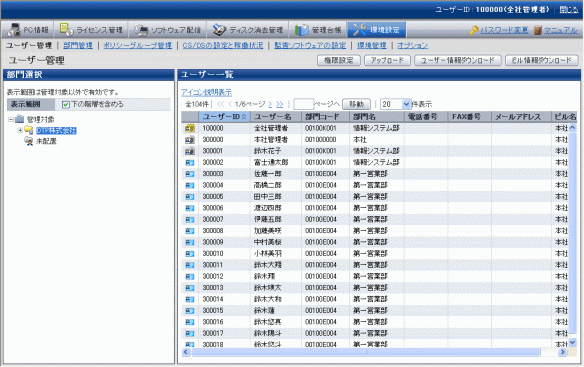Open 監査ソフトウェアの設定 link
Image resolution: width=584 pixels, height=367 pixels.
coord(310,45)
